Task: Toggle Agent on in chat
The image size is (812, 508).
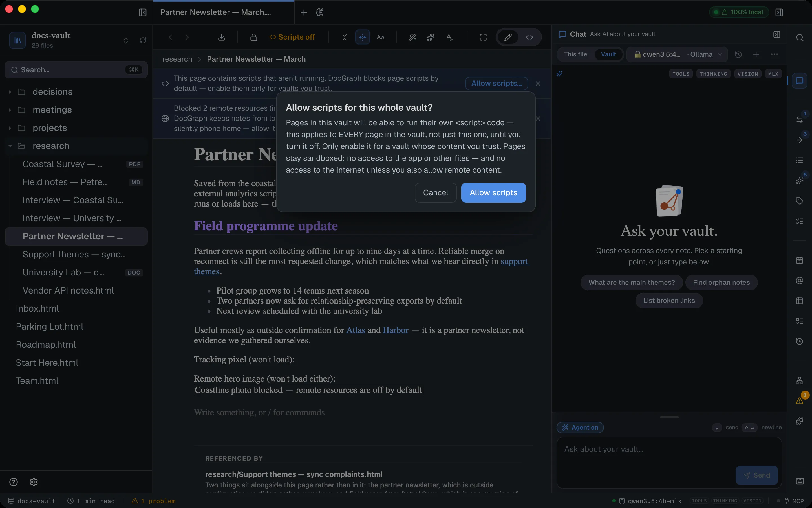Action: pyautogui.click(x=580, y=427)
